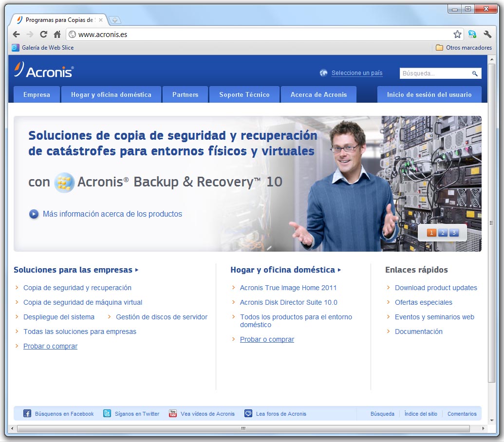The height and width of the screenshot is (442, 504).
Task: Click the Acronis logo
Action: coord(44,70)
